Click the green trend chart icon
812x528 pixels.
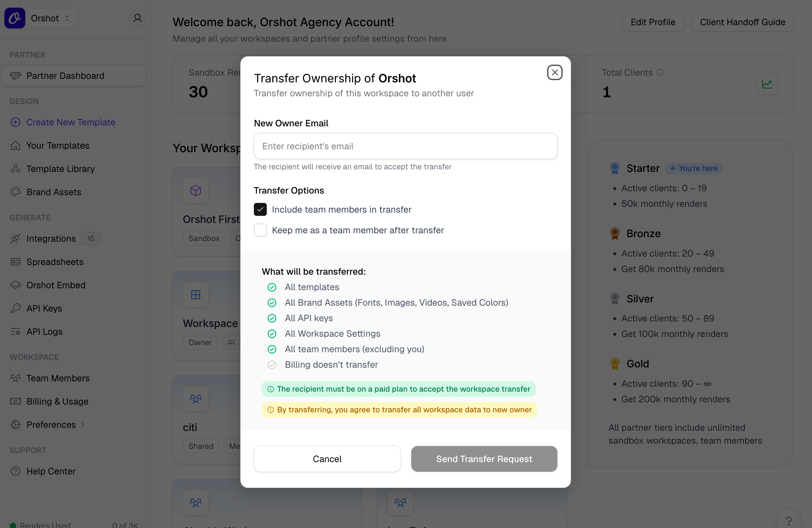(x=767, y=84)
